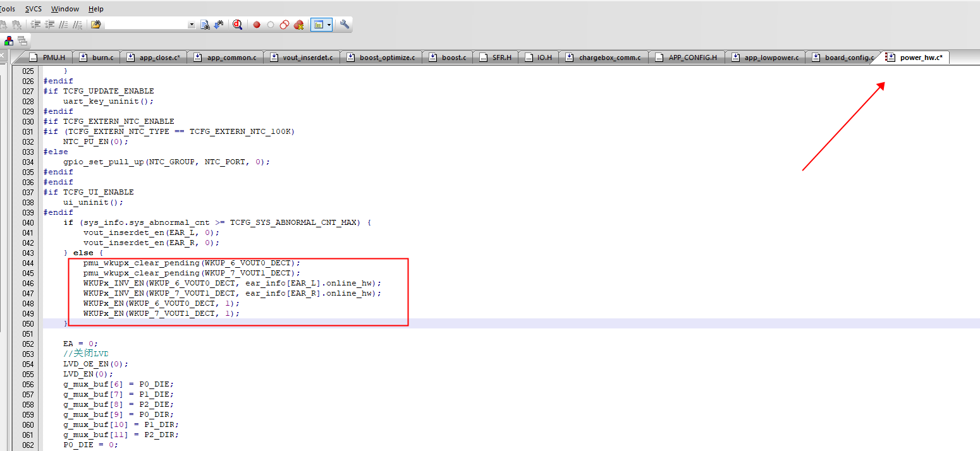Open the configuration wrench icon

click(x=345, y=25)
